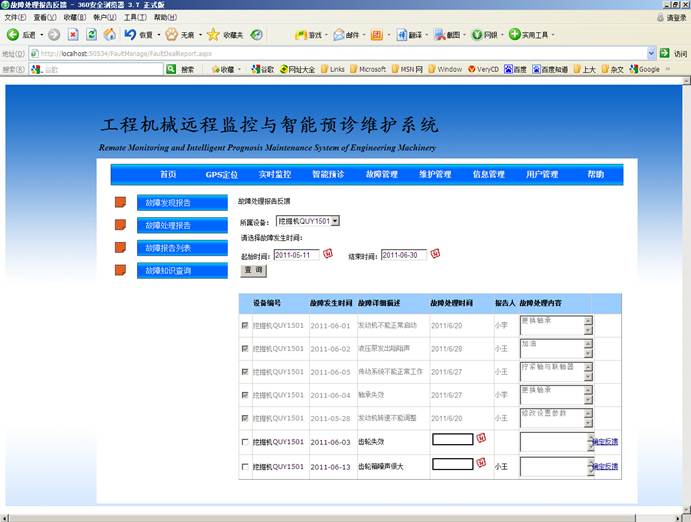Check the box for the 2011-06-13 fault row
Viewport: 691px width, 522px height.
246,466
